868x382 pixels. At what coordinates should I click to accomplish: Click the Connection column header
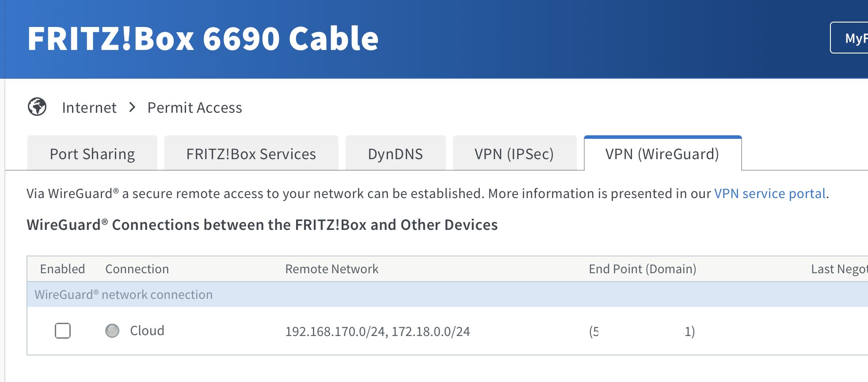click(137, 269)
